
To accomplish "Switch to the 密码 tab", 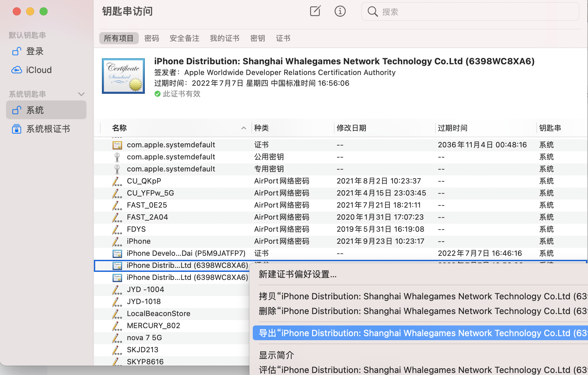I will coord(152,38).
